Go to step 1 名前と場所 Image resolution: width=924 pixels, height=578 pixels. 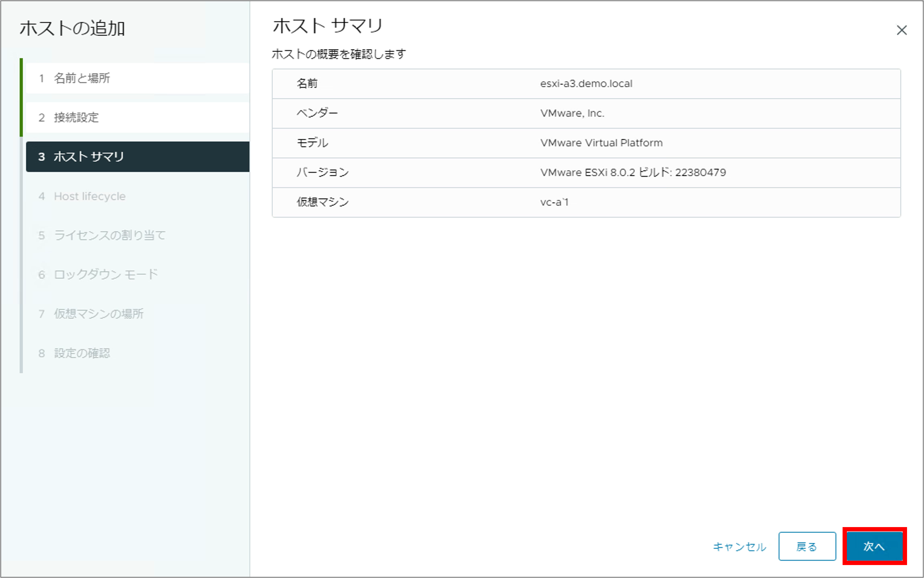click(x=138, y=78)
